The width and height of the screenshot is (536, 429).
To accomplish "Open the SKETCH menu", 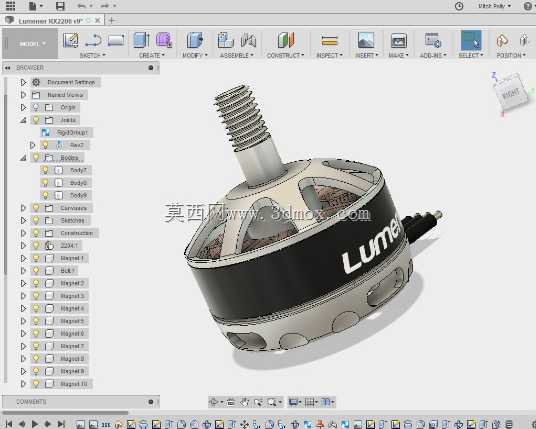I will pyautogui.click(x=92, y=55).
